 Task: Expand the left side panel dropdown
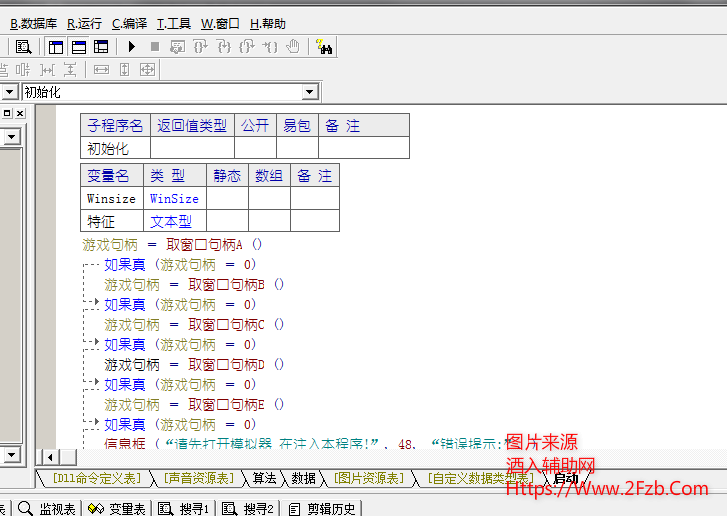[x=12, y=137]
